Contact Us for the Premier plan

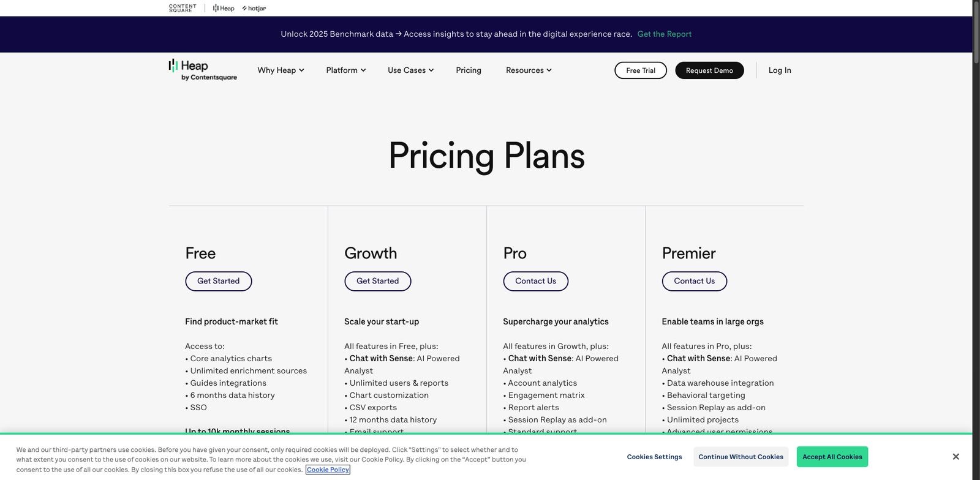(x=694, y=281)
